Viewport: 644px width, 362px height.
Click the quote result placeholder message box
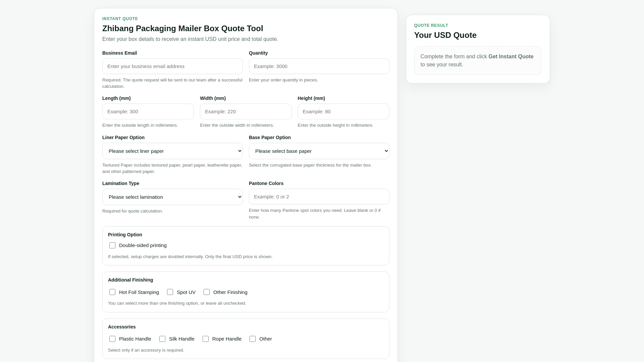(x=478, y=61)
